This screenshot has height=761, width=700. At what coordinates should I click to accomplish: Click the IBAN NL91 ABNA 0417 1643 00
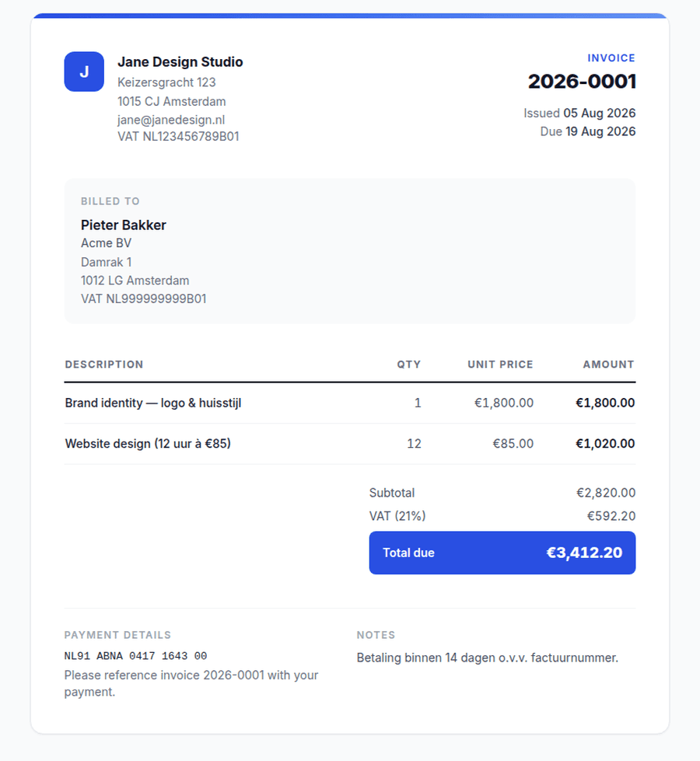135,656
